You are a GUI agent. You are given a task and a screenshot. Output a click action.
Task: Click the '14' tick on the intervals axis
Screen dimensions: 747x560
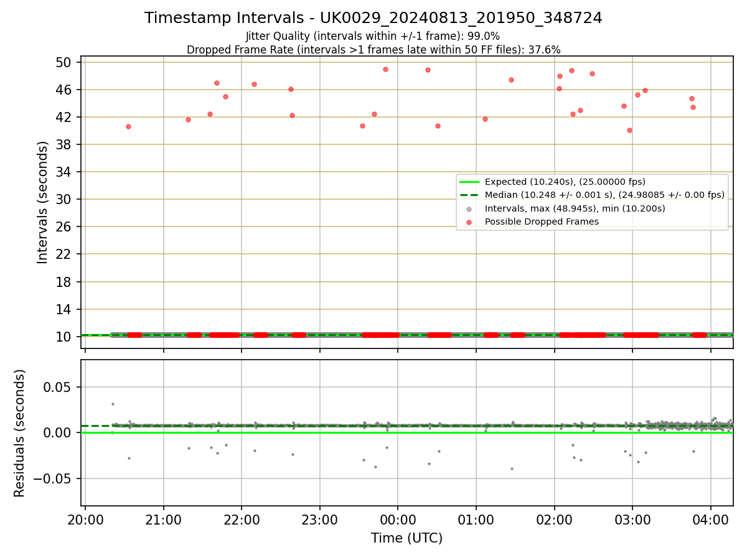(64, 309)
